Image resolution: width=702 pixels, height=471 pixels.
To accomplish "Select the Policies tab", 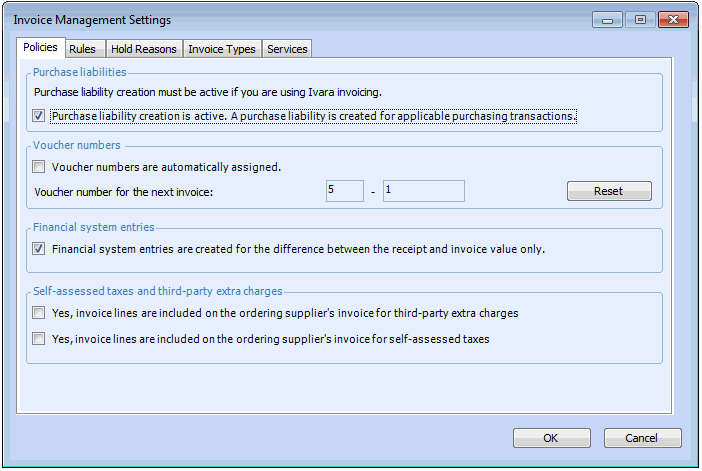I will pos(41,47).
